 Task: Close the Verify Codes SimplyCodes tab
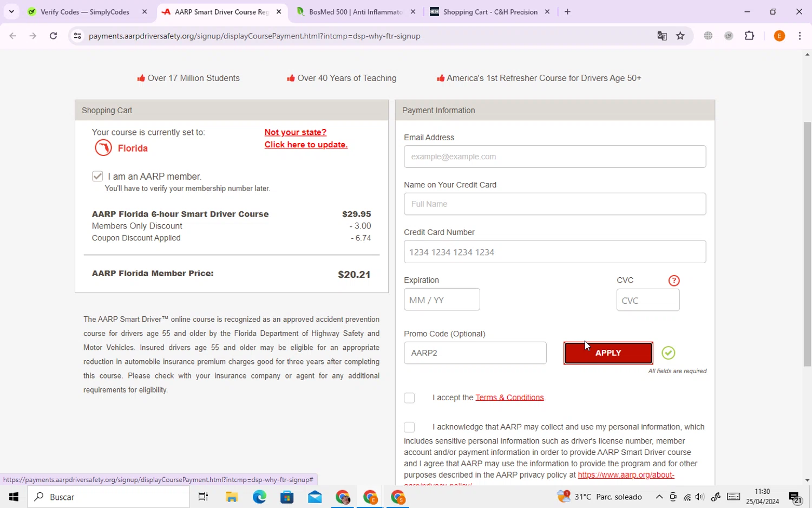click(145, 12)
